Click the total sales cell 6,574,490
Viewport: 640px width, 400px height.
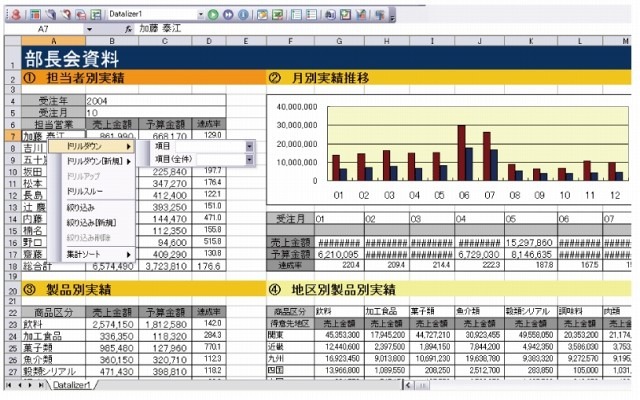(x=112, y=267)
